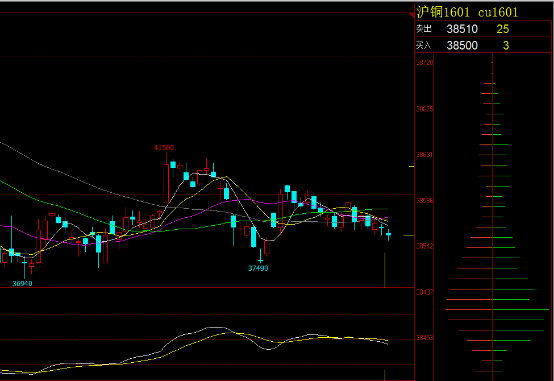Click the 37490 low price label
Viewport: 554px width, 381px height.
pos(258,268)
